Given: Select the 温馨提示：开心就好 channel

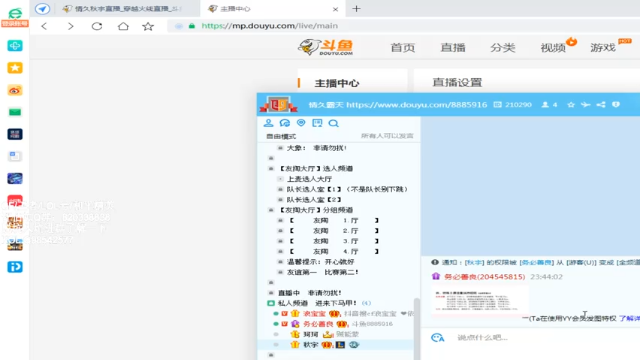Looking at the screenshot, I should (320, 262).
